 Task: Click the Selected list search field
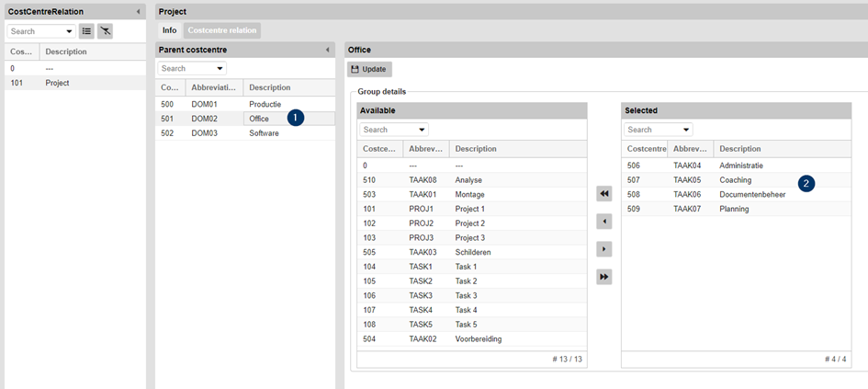point(648,130)
